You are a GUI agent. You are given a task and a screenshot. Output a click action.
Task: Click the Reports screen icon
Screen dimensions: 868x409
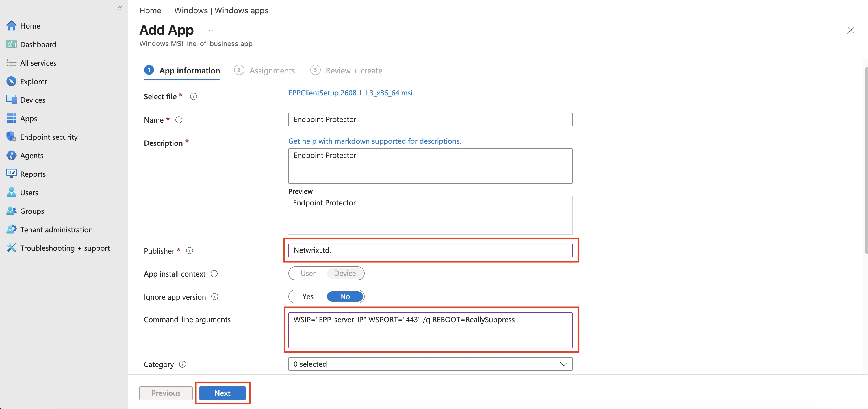pos(11,174)
